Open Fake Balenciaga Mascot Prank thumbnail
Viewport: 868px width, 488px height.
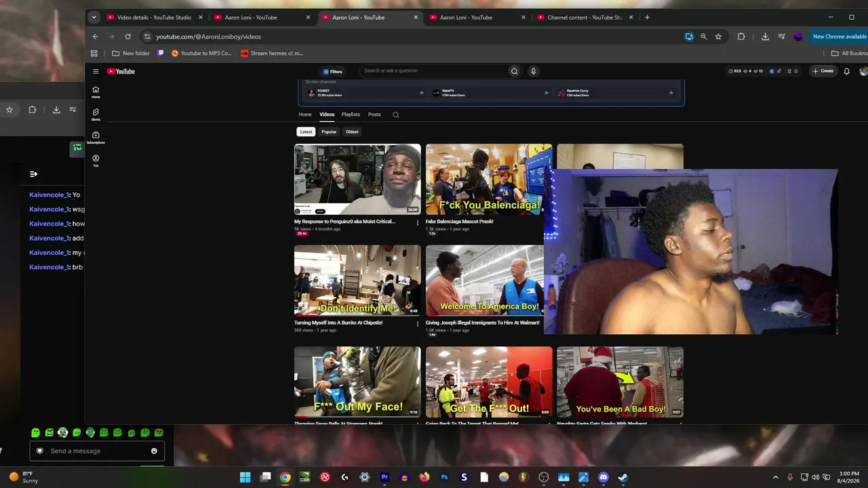coord(489,179)
